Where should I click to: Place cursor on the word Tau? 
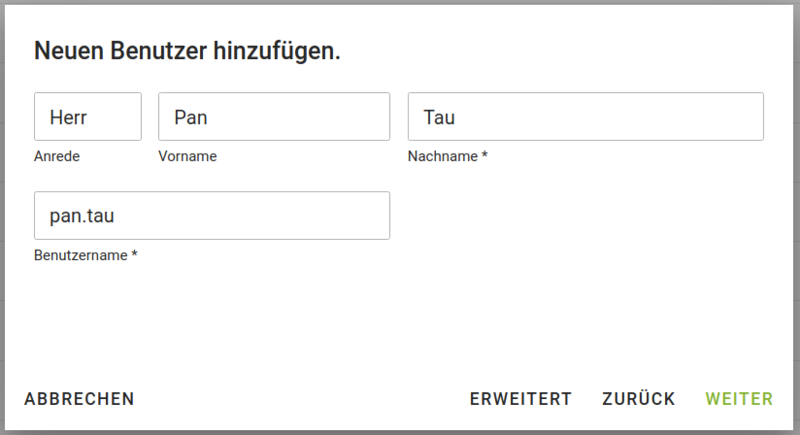coord(439,117)
